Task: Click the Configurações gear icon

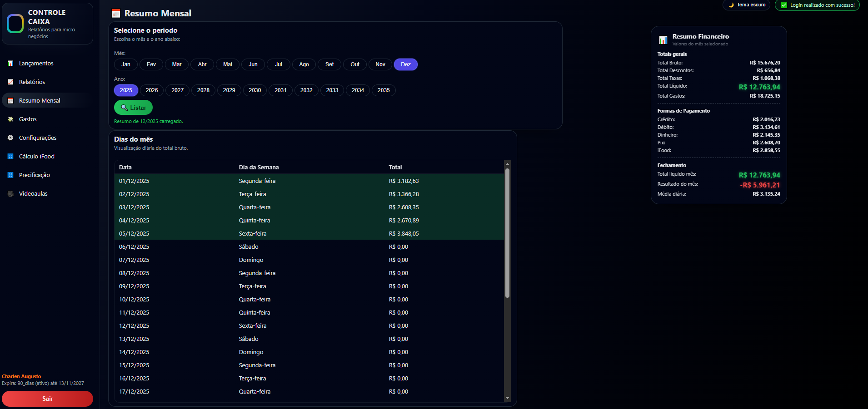Action: (x=10, y=138)
